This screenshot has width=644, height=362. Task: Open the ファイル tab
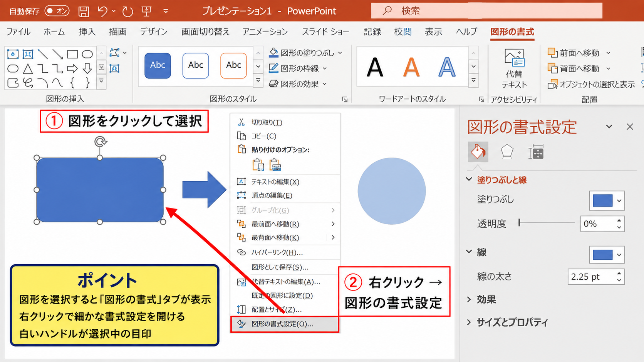coord(18,32)
